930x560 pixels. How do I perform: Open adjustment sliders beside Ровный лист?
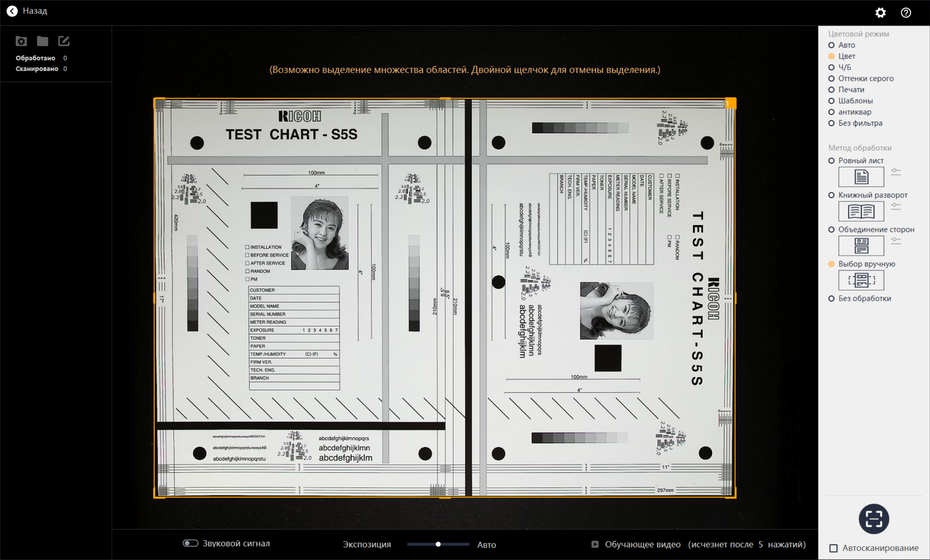click(895, 172)
